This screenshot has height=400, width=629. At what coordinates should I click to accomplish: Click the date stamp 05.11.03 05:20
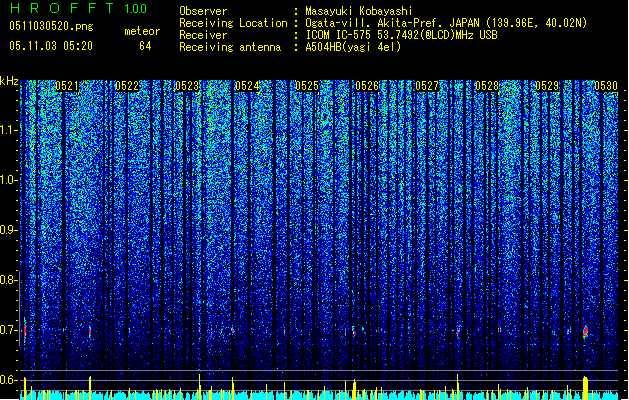coord(51,46)
